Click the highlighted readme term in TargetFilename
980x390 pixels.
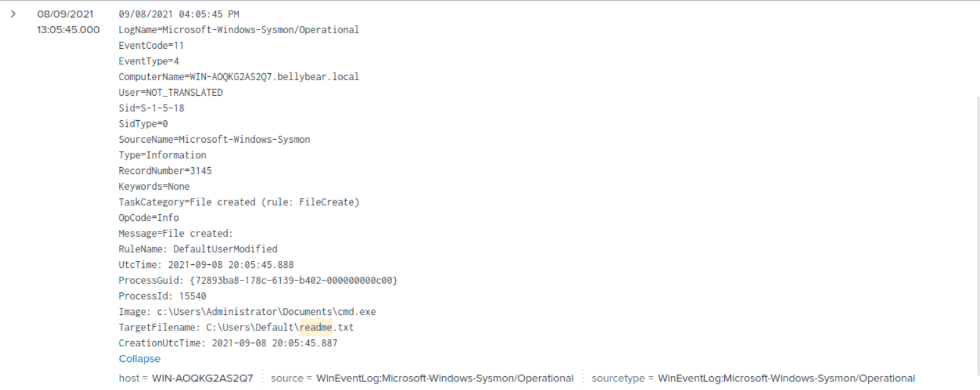[316, 327]
